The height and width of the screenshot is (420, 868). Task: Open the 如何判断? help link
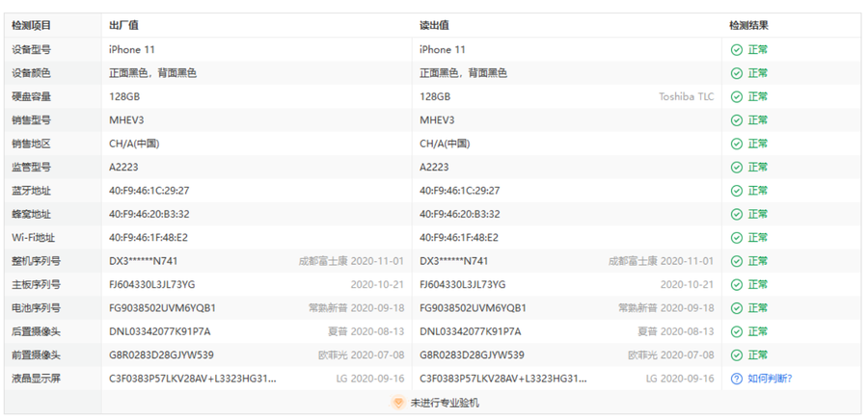point(770,379)
